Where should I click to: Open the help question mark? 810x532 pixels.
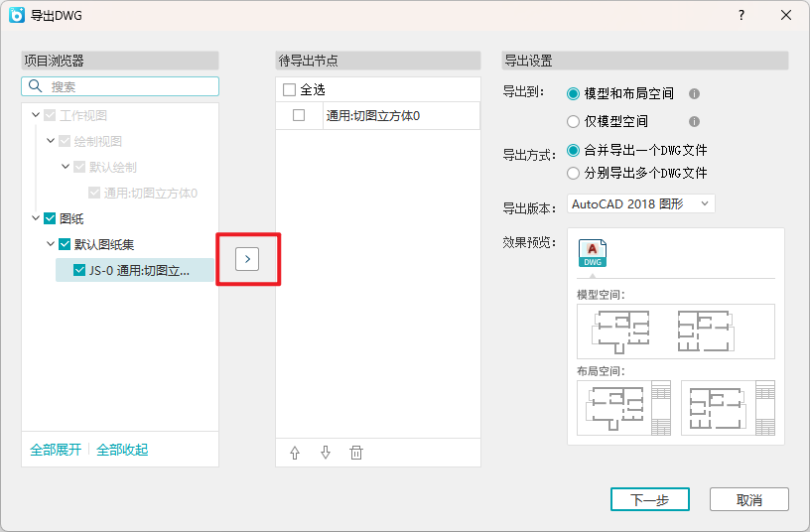pyautogui.click(x=742, y=15)
